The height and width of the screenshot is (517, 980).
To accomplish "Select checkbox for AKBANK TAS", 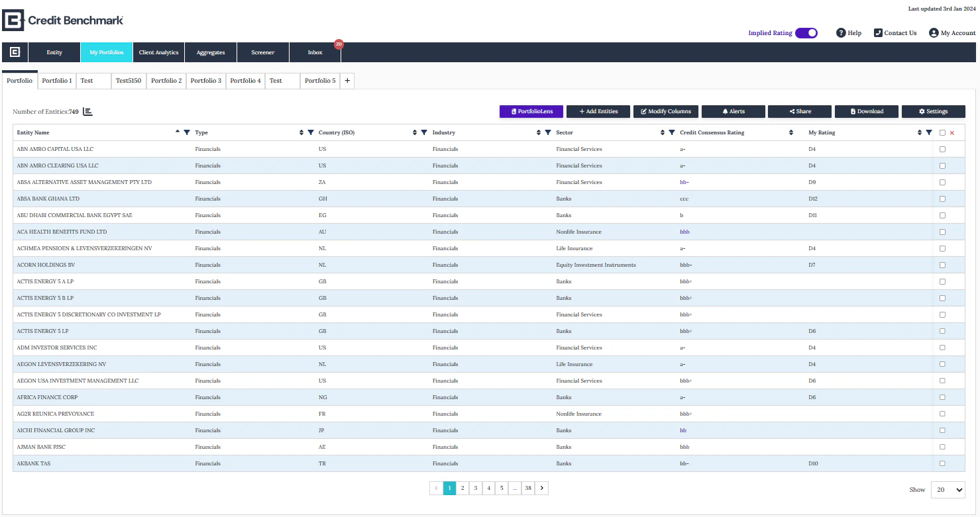I will click(x=942, y=463).
